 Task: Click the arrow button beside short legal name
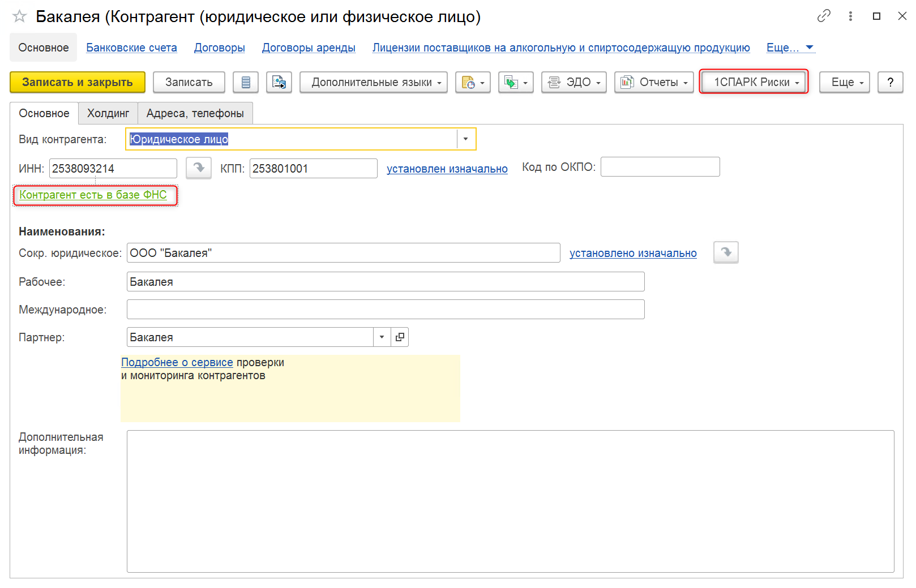pos(726,252)
